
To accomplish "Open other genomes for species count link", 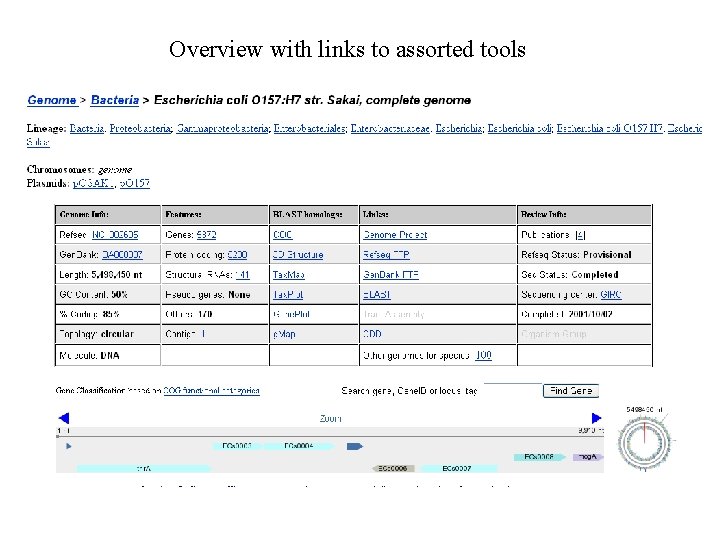I will 484,355.
